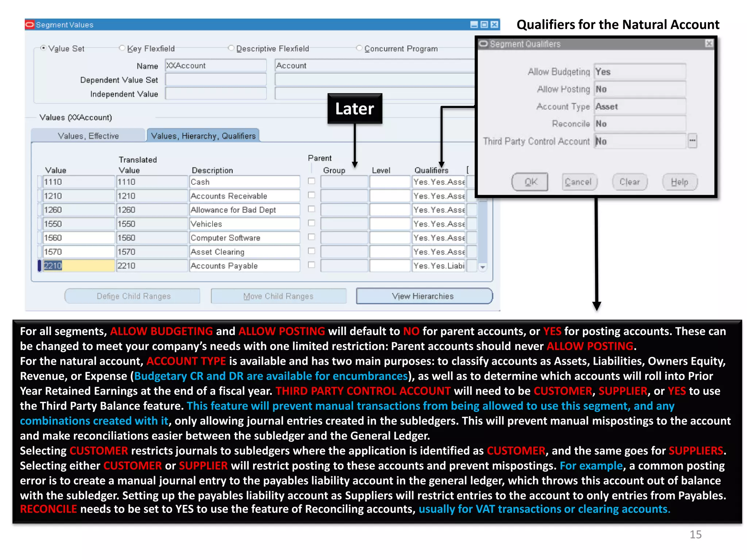This screenshot has width=747, height=560.
Task: Click the Allow Budgeting field showing Yes
Action: [x=640, y=72]
